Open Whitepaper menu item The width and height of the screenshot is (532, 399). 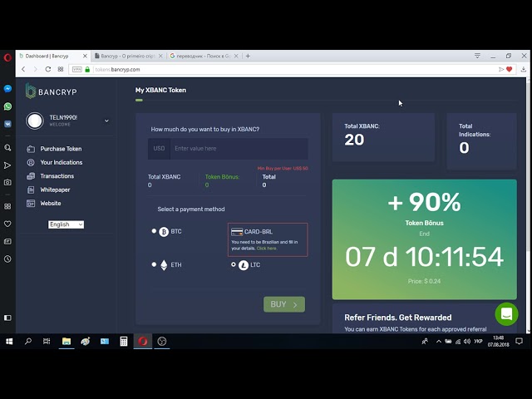55,190
